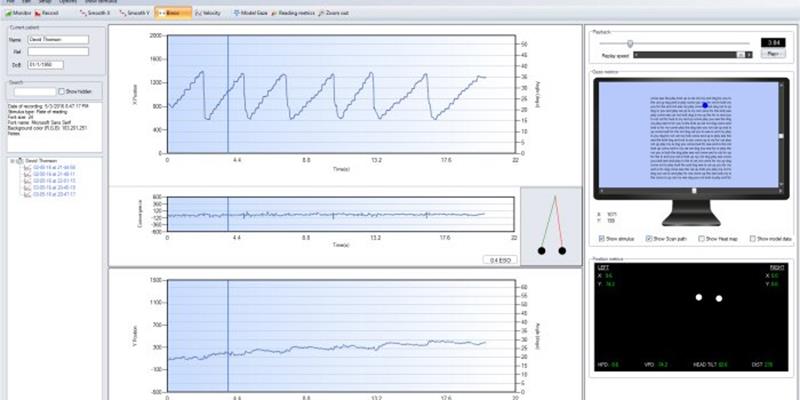Click the empty Ref input field
Image resolution: width=800 pixels, height=400 pixels.
coord(58,52)
